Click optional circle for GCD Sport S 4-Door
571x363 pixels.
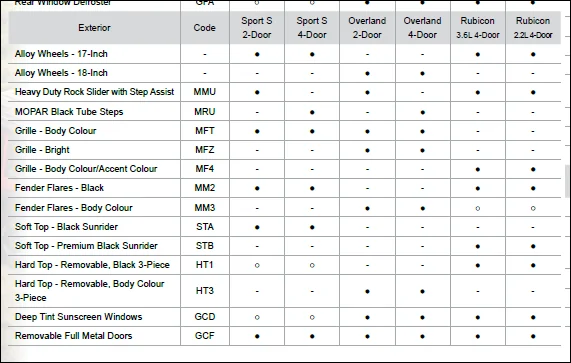click(312, 317)
